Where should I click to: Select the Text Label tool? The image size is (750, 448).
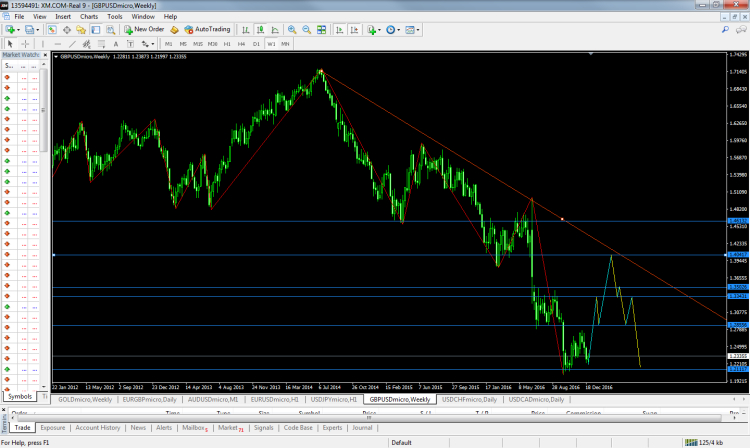[x=130, y=44]
